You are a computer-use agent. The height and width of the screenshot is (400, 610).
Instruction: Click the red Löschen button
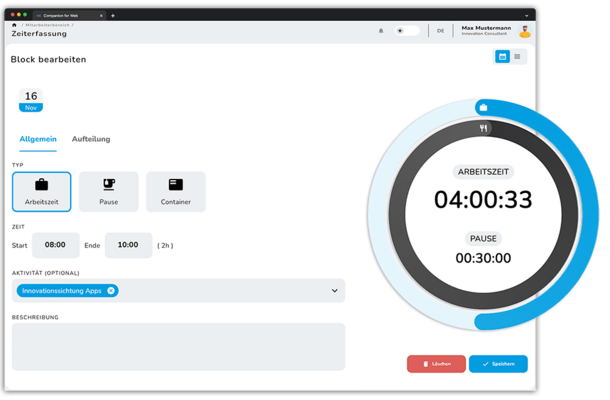click(x=436, y=364)
